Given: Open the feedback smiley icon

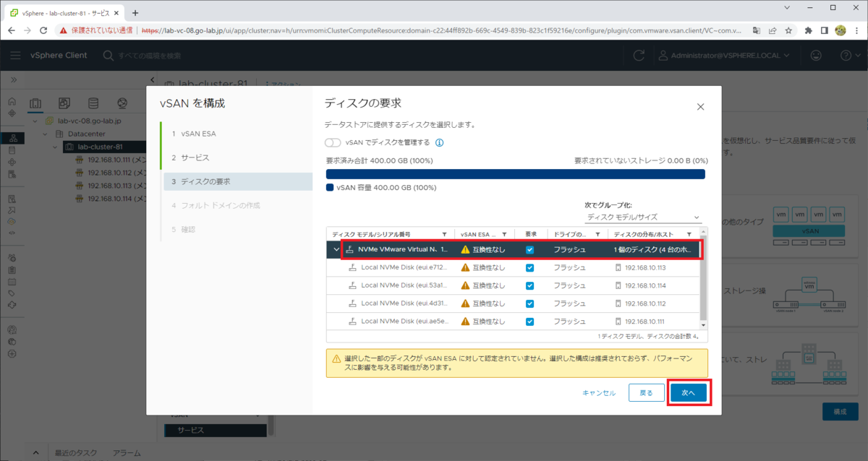Looking at the screenshot, I should (817, 56).
